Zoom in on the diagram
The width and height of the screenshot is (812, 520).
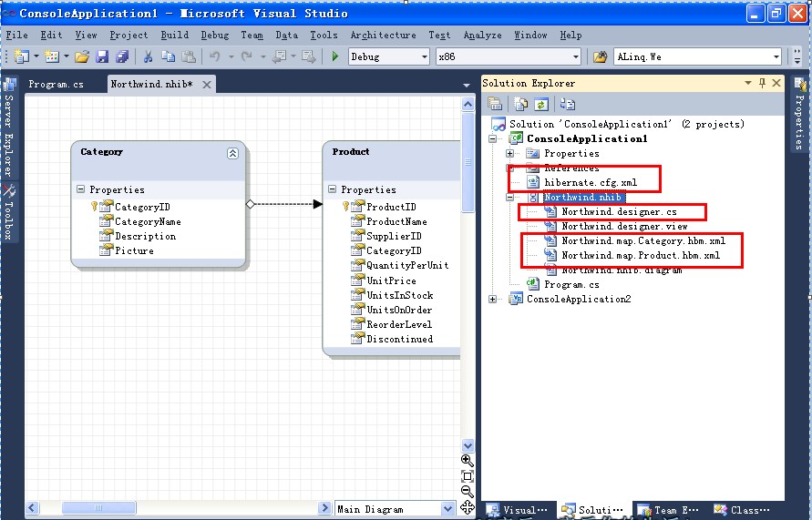pyautogui.click(x=468, y=461)
